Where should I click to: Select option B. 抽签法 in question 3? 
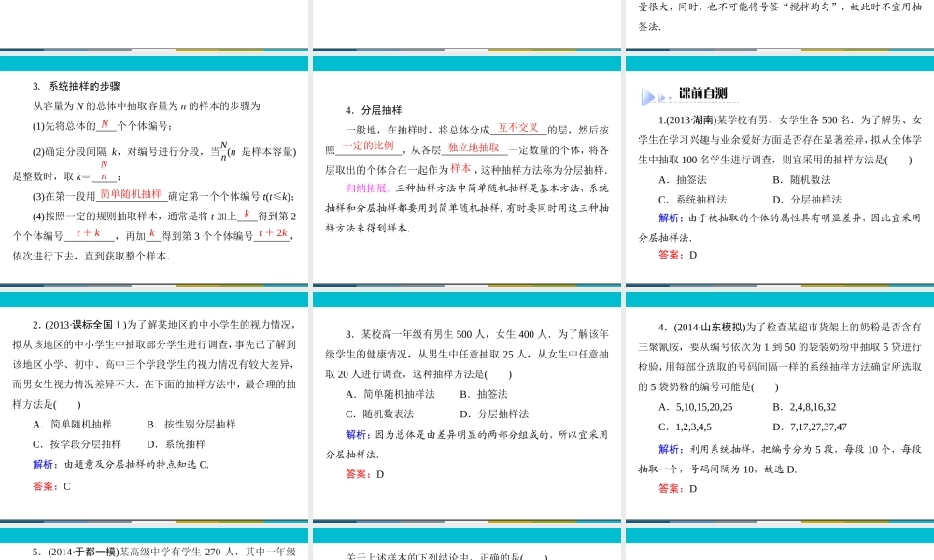(x=484, y=394)
